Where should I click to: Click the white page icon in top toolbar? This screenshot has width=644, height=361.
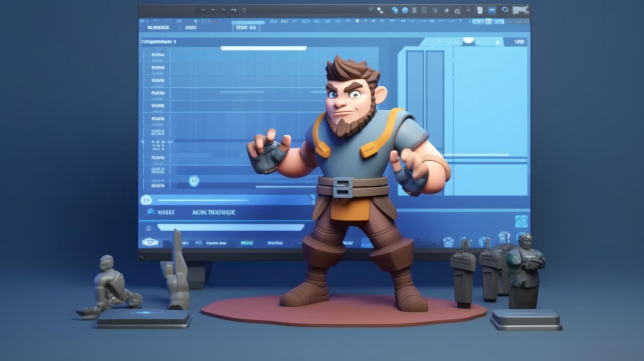(x=480, y=10)
